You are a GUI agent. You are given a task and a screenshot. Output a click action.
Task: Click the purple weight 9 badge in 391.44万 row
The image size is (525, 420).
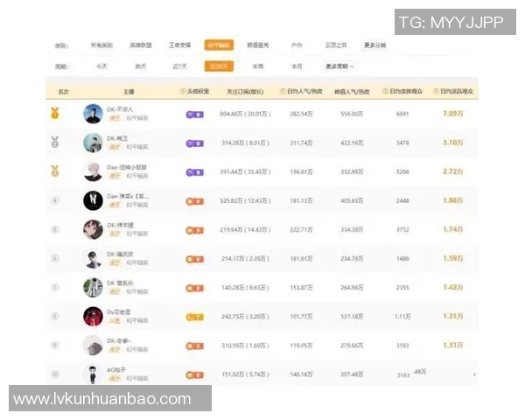(x=194, y=172)
